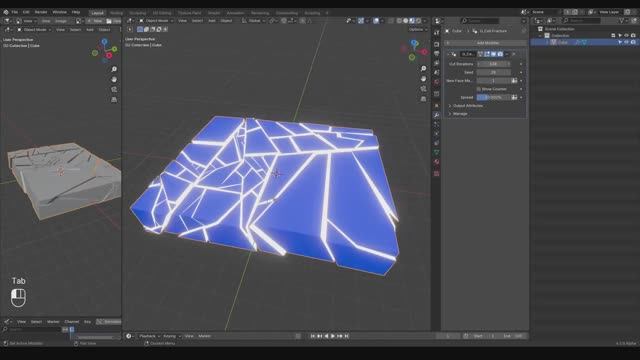640x360 pixels.
Task: Switch to the UV Editing workspace tab
Action: pyautogui.click(x=162, y=13)
